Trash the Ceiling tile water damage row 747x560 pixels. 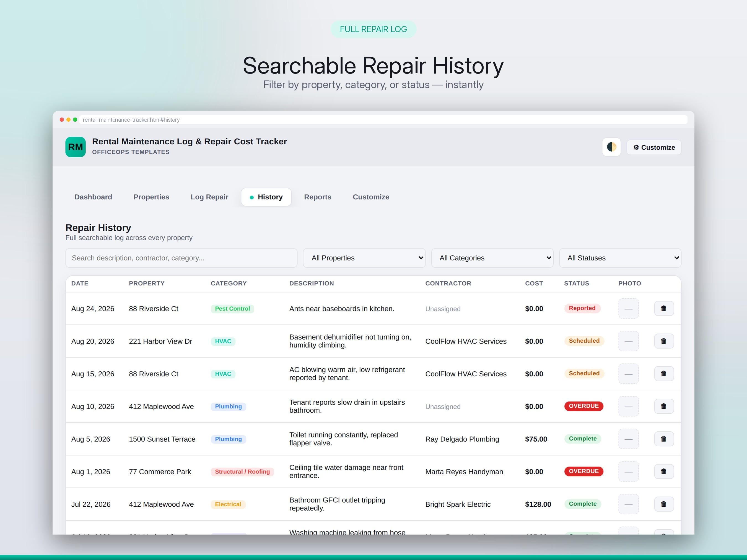[x=664, y=472]
